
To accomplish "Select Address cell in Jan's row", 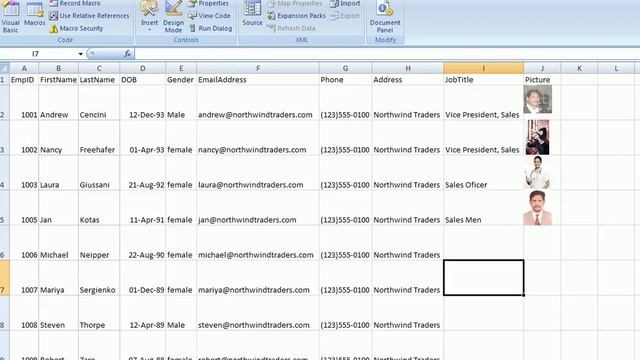I will (x=408, y=208).
